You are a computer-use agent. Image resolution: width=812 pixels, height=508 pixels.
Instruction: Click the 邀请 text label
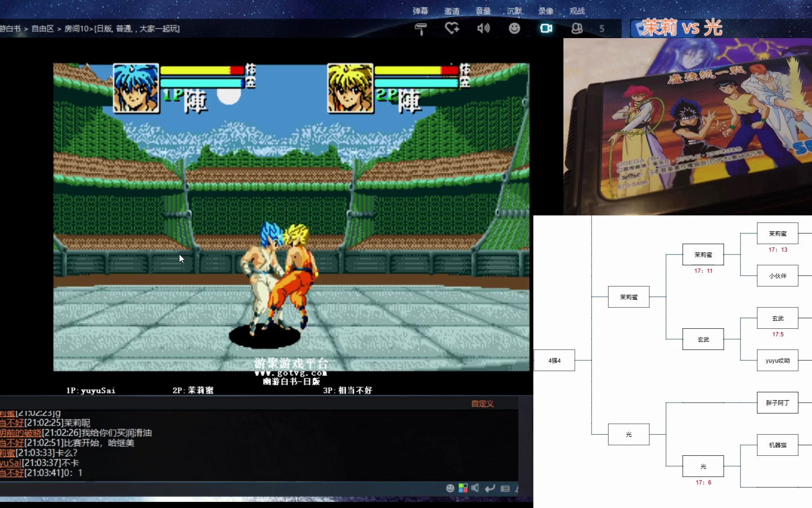[x=452, y=11]
